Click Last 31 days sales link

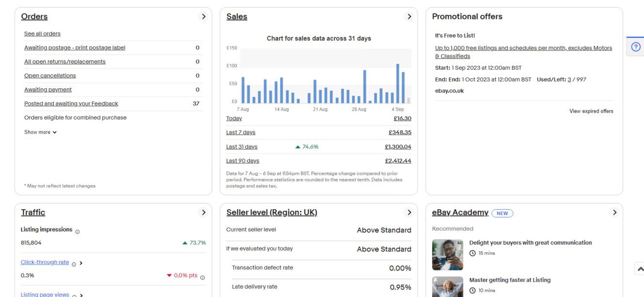(242, 147)
